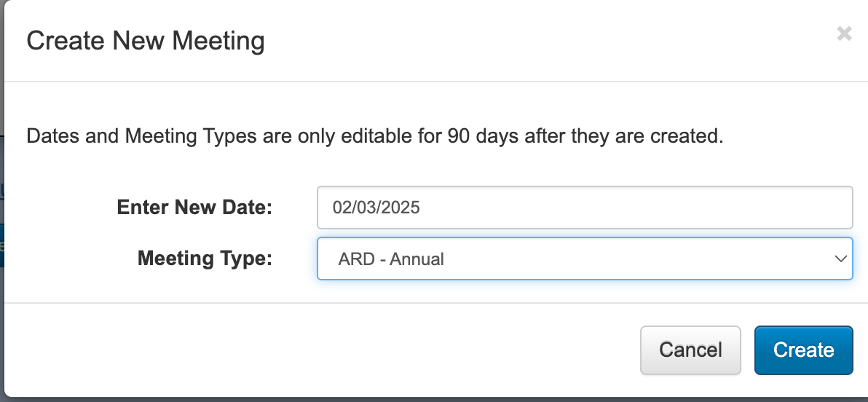Screen dimensions: 868x402
Task: Dismiss the dialog using Cancel
Action: click(690, 350)
